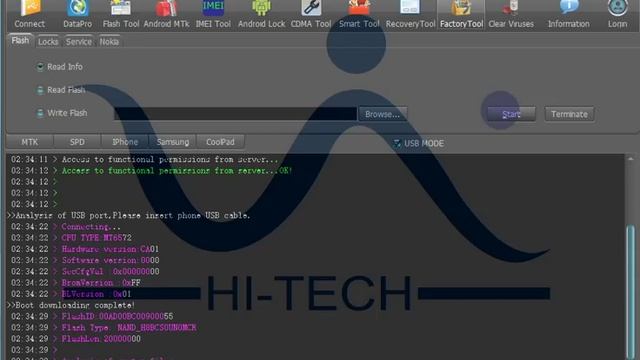Select the MTK platform tab
This screenshot has width=640, height=360.
(30, 142)
